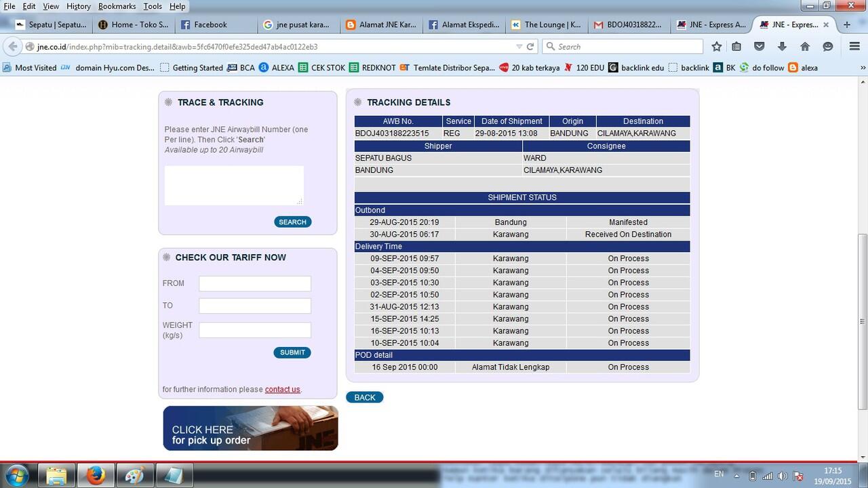Viewport: 868px width, 488px height.
Task: Switch to the Alamat JNE Kar... tab
Action: 382,24
